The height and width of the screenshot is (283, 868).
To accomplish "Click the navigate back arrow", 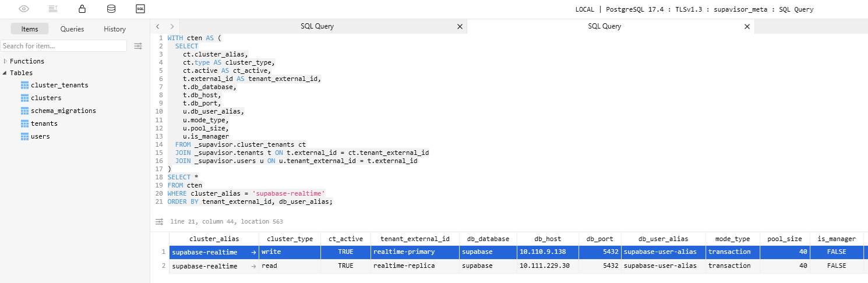I will (x=158, y=27).
